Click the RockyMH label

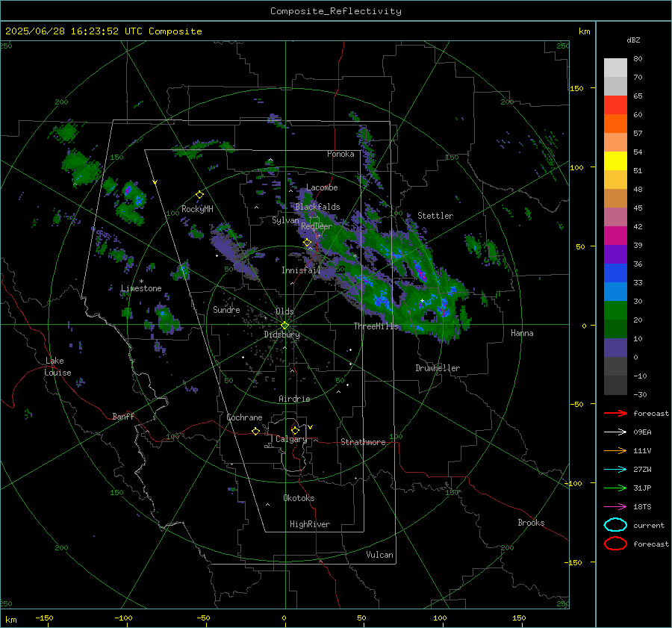coord(197,209)
